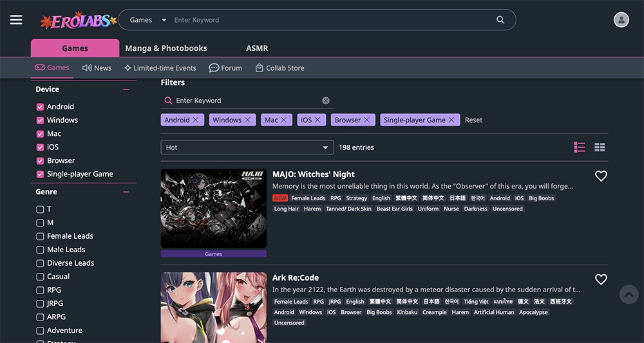Switch to list view layout
The width and height of the screenshot is (644, 343).
(579, 147)
